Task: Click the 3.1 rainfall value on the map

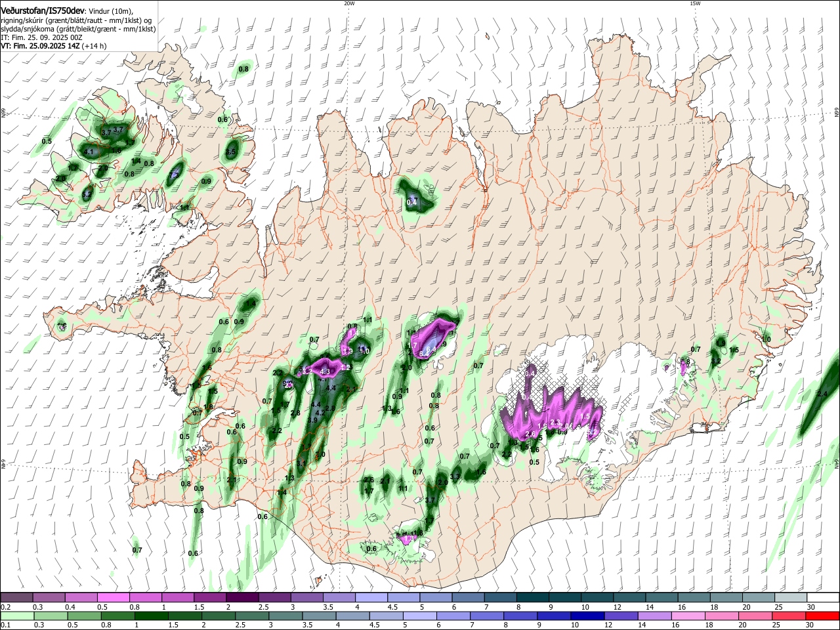Action: pos(301,463)
